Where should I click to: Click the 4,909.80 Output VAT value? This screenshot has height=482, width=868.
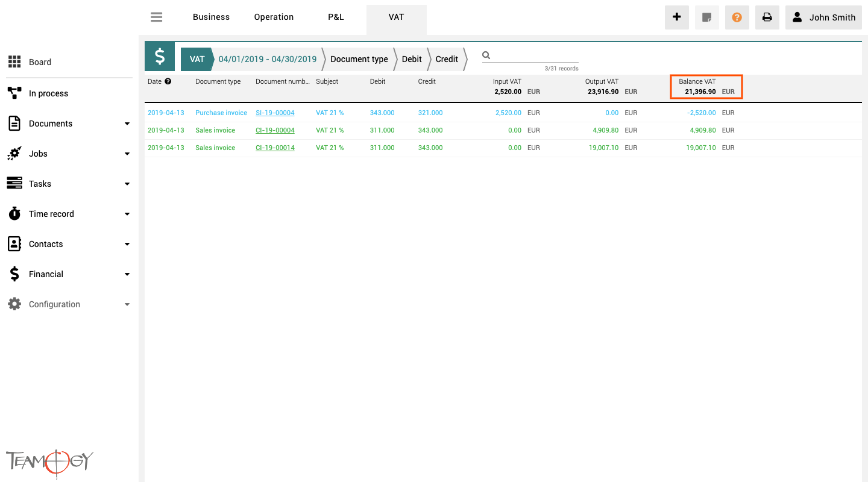coord(606,130)
